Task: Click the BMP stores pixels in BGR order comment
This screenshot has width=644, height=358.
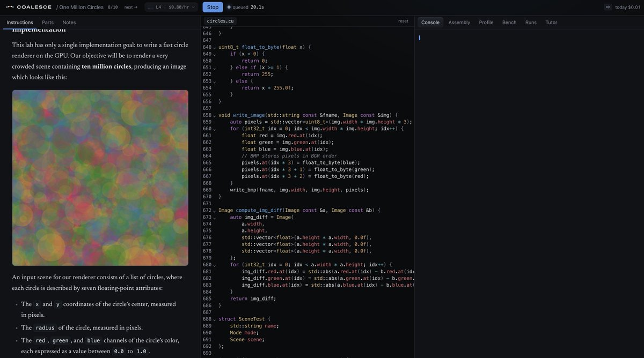Action: (x=289, y=156)
